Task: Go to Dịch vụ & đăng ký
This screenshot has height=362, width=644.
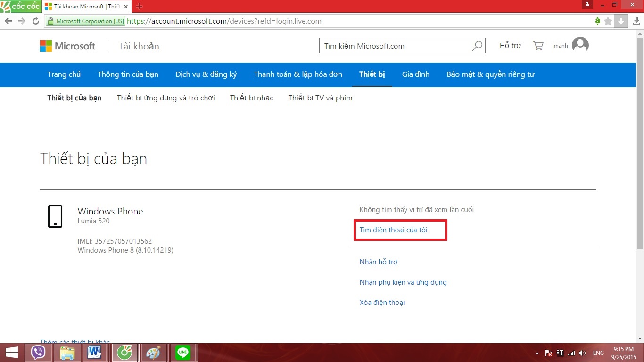Action: coord(206,74)
